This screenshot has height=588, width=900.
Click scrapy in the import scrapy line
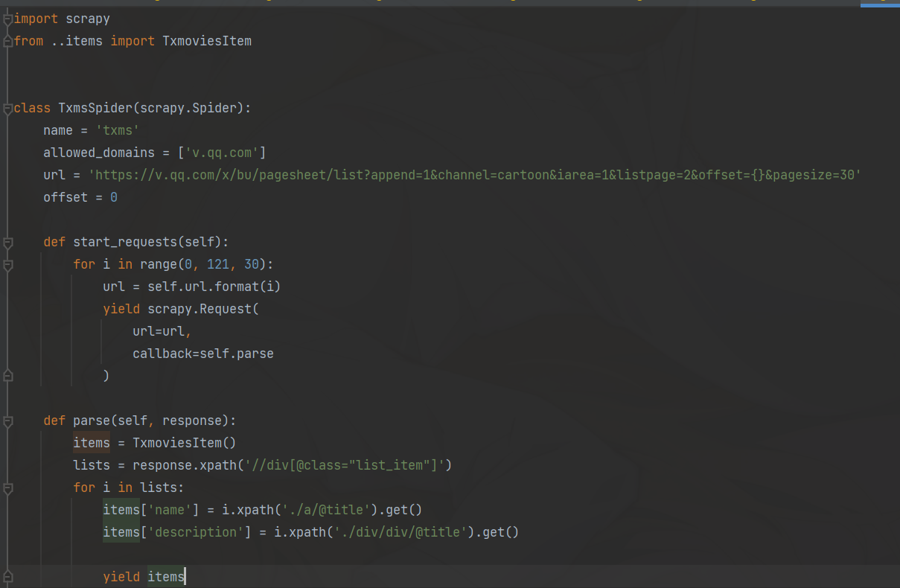tap(88, 19)
